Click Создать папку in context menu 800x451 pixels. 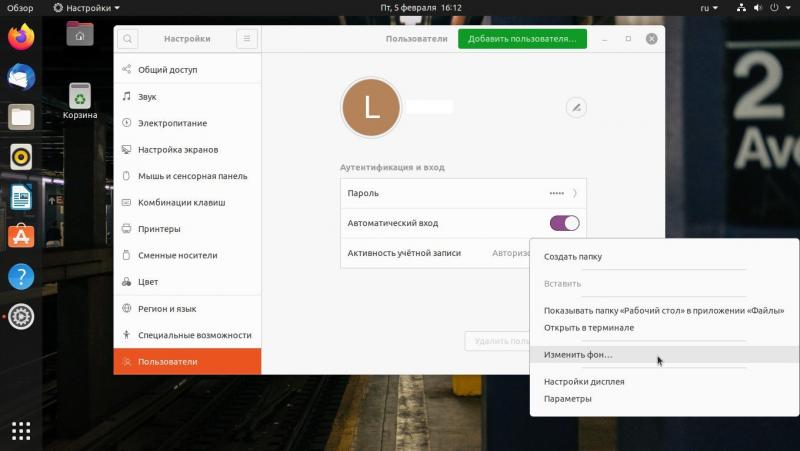tap(572, 256)
